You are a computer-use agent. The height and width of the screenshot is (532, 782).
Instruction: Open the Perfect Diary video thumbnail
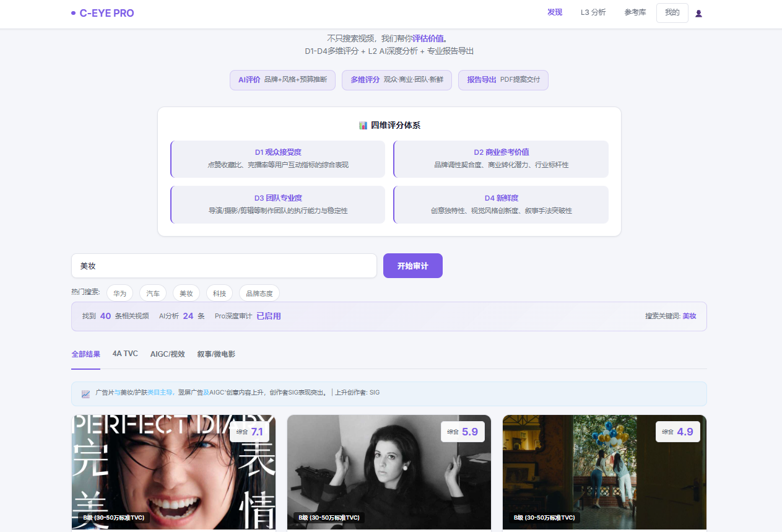point(173,472)
